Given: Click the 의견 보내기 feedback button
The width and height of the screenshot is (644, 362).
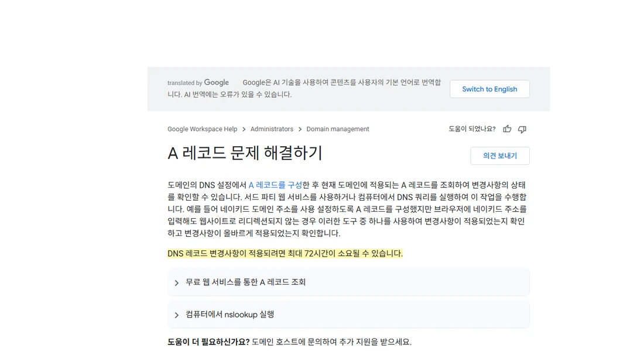Looking at the screenshot, I should click(500, 156).
